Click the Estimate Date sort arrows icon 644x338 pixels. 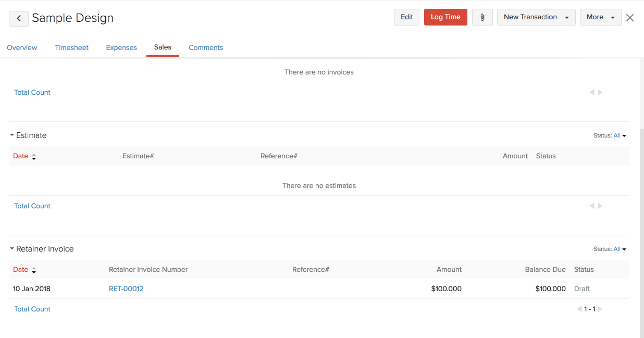(x=34, y=156)
